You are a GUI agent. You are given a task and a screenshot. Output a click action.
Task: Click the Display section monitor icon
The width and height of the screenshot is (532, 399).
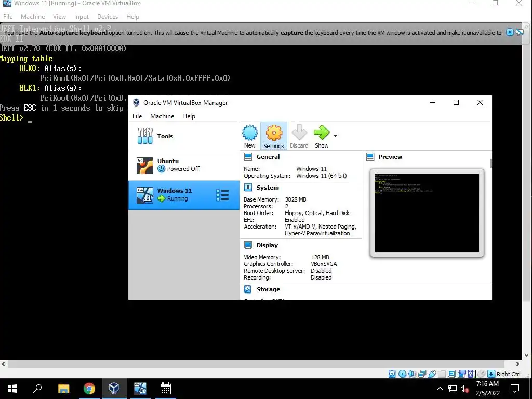248,245
